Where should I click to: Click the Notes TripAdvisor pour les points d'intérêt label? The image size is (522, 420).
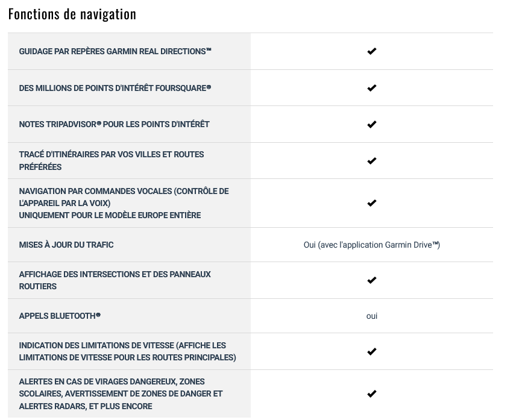[x=114, y=124]
